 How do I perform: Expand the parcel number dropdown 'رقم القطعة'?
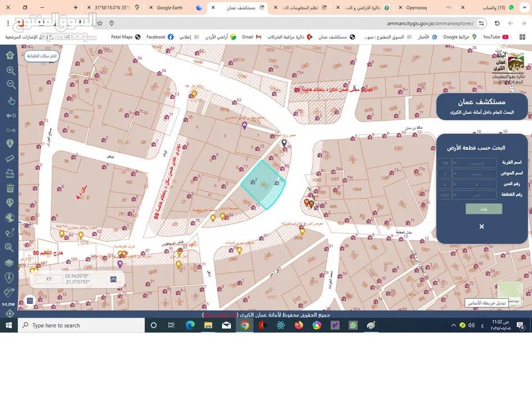475,195
